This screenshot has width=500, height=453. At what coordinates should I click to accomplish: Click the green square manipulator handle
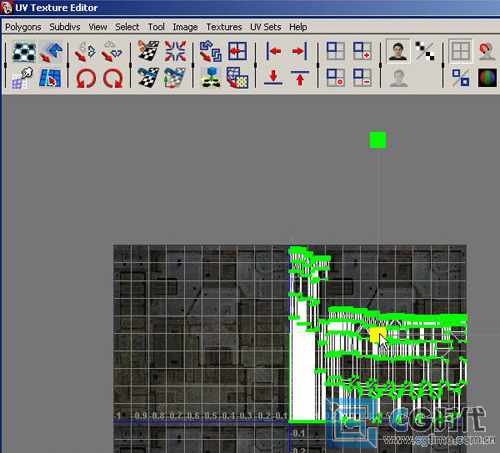[x=378, y=140]
